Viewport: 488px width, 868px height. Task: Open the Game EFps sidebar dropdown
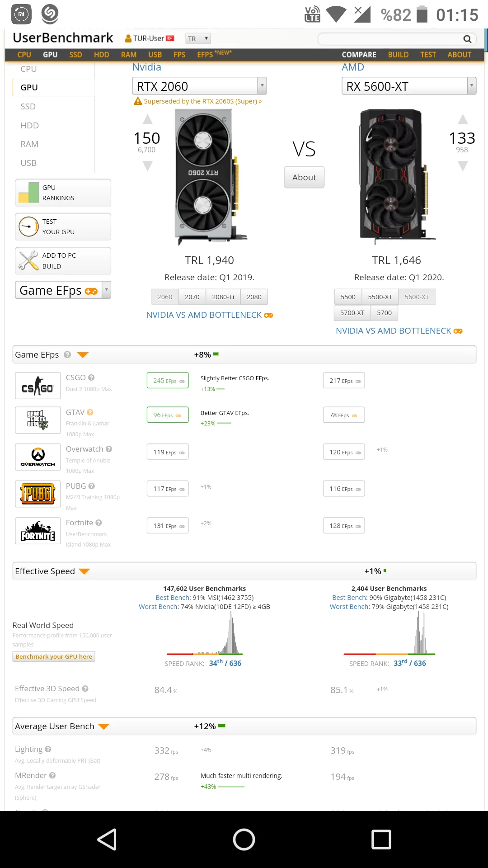pos(63,290)
